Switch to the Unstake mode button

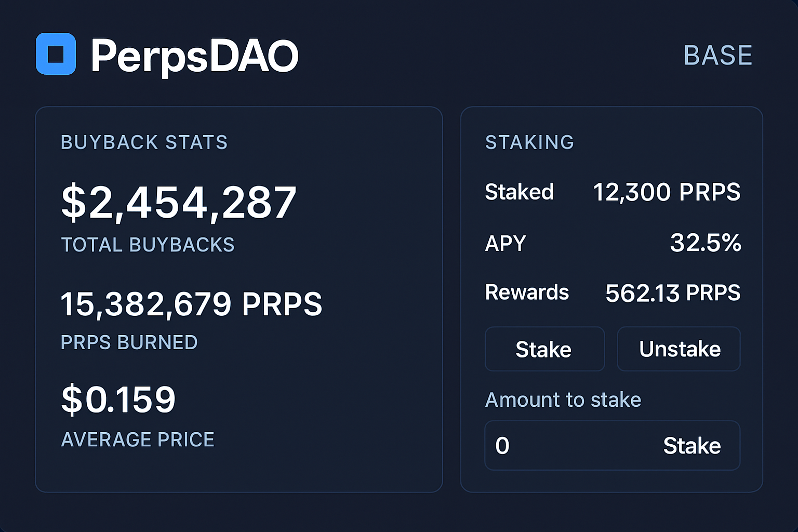point(679,349)
